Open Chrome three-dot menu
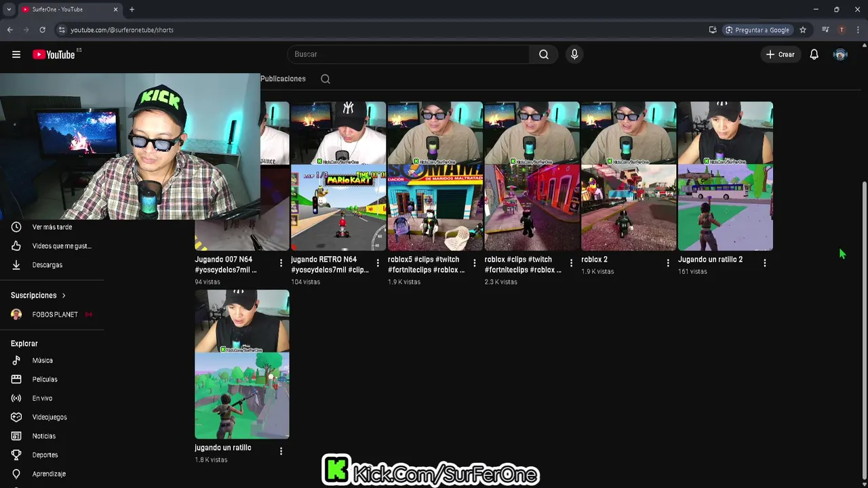 point(858,30)
